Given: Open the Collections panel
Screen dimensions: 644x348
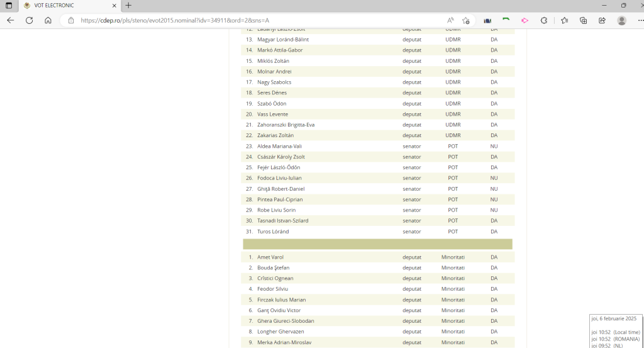Looking at the screenshot, I should coord(584,20).
